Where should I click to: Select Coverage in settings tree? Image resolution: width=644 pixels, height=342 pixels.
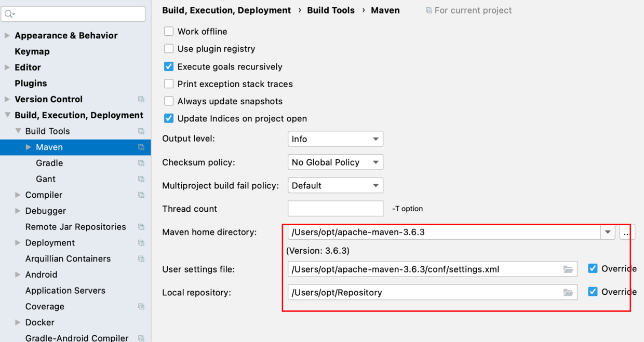45,307
